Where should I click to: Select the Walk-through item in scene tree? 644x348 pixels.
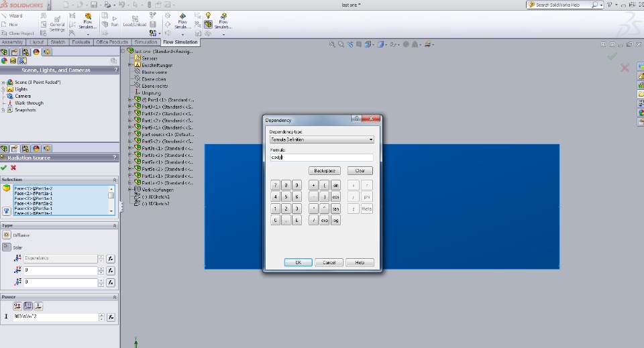click(29, 103)
